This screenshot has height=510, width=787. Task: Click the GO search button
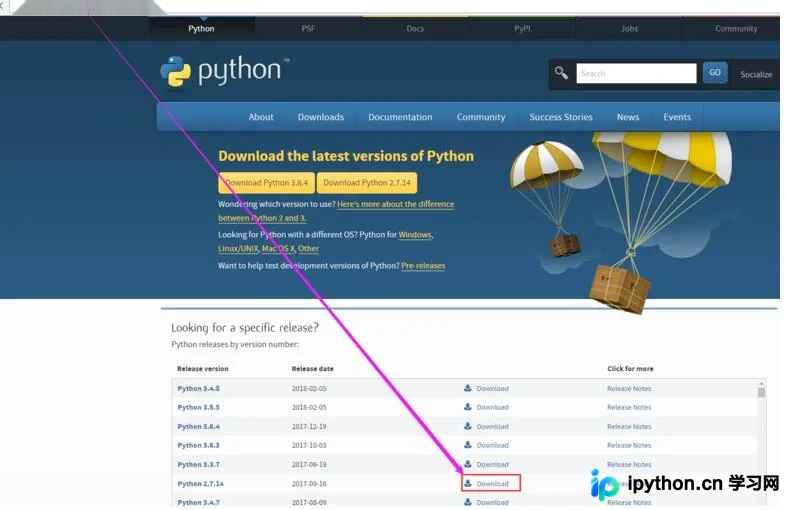point(715,73)
